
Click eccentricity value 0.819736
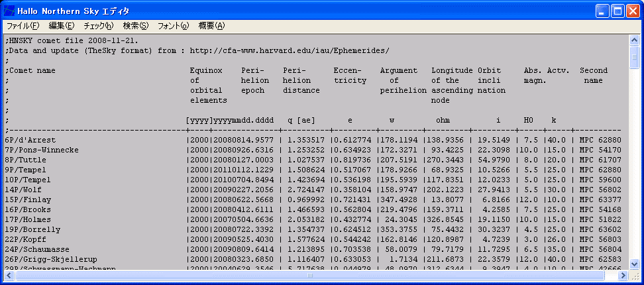pyautogui.click(x=352, y=160)
